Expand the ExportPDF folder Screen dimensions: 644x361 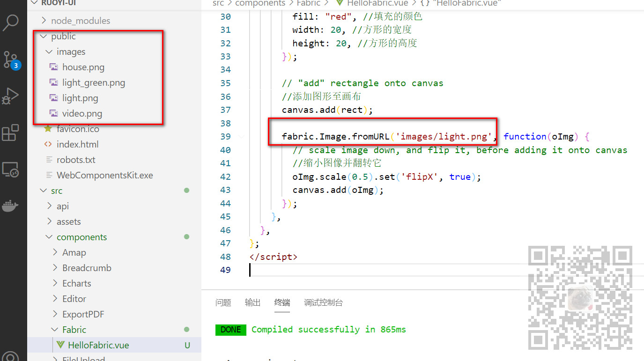pos(55,314)
